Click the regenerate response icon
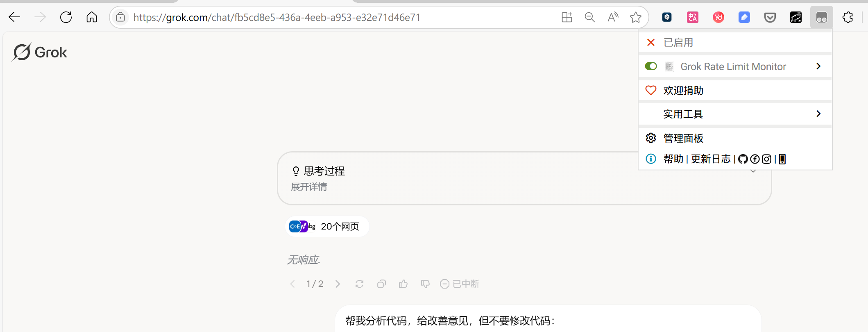This screenshot has height=332, width=868. [x=359, y=284]
